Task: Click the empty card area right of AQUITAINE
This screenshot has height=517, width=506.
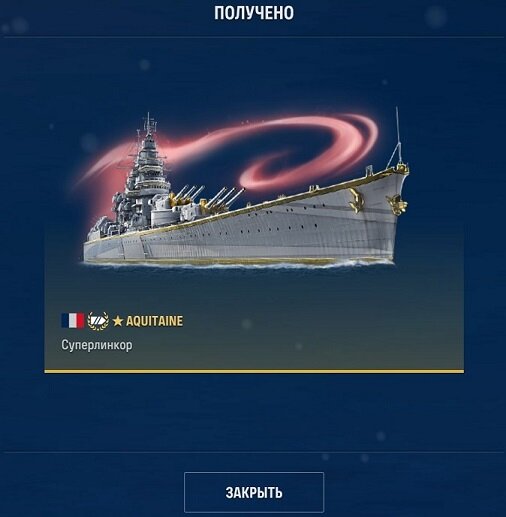Action: 323,321
